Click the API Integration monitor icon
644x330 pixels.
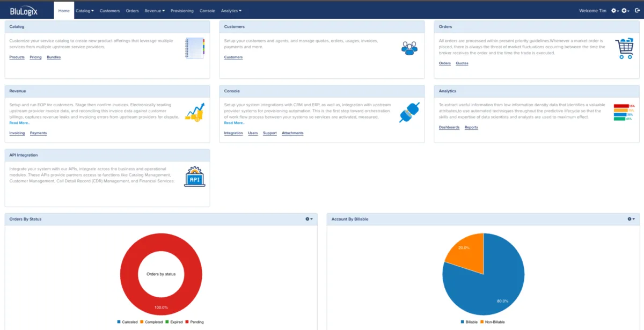(x=194, y=177)
